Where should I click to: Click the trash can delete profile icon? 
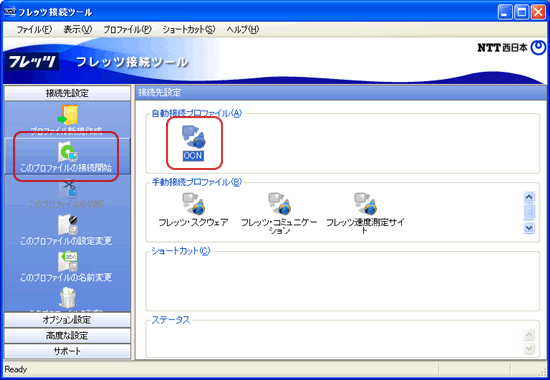pos(67,298)
